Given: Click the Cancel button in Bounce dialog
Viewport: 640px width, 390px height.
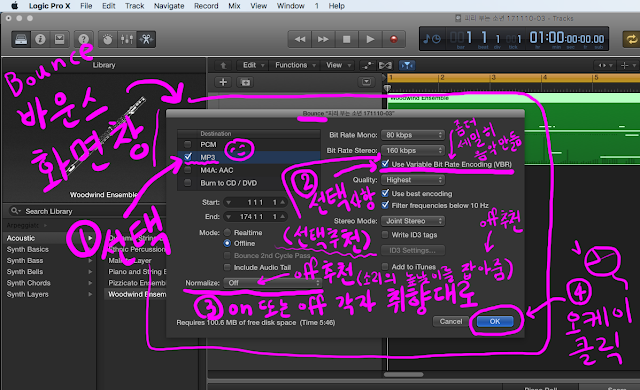Looking at the screenshot, I should 451,321.
